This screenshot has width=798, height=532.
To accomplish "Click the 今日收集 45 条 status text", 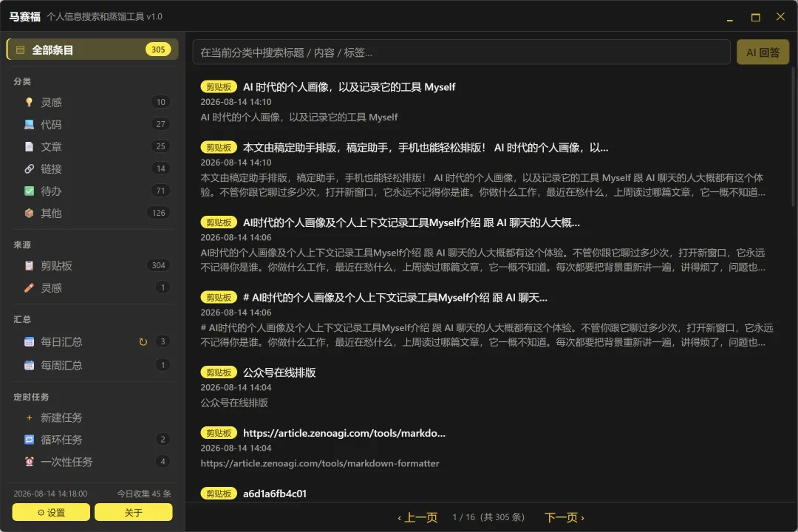I will coord(144,494).
